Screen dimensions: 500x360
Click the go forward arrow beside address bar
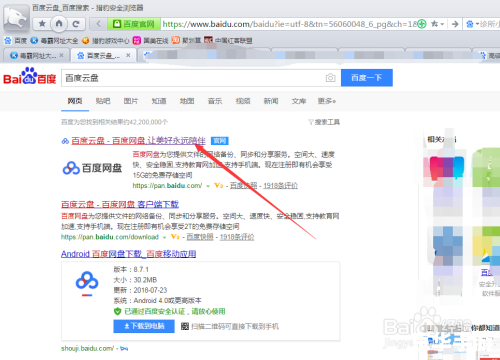point(455,24)
